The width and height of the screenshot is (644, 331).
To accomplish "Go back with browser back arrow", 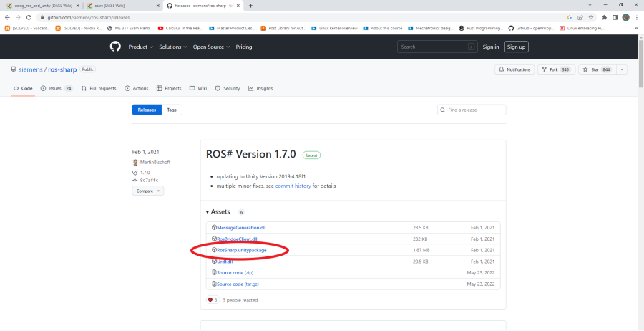I will click(7, 18).
